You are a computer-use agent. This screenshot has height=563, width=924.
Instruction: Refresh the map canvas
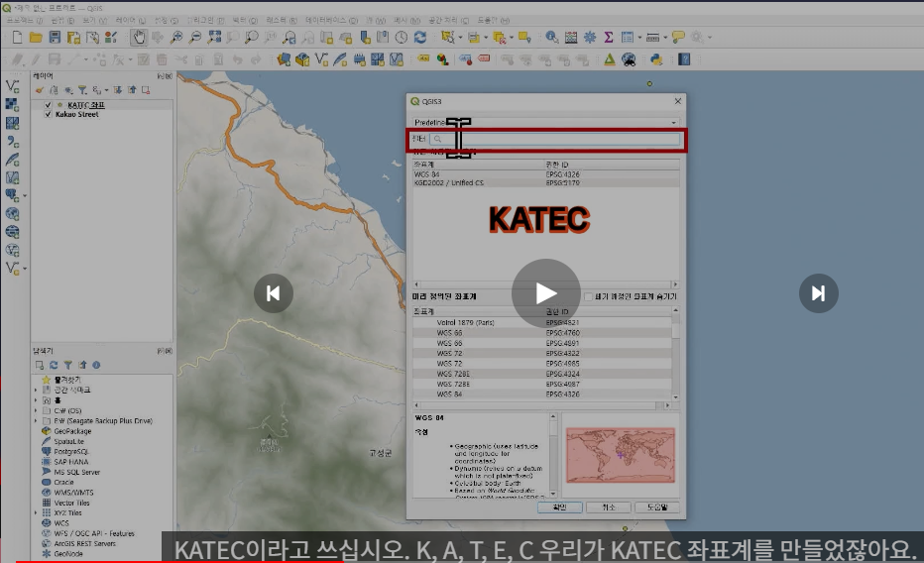coord(420,37)
